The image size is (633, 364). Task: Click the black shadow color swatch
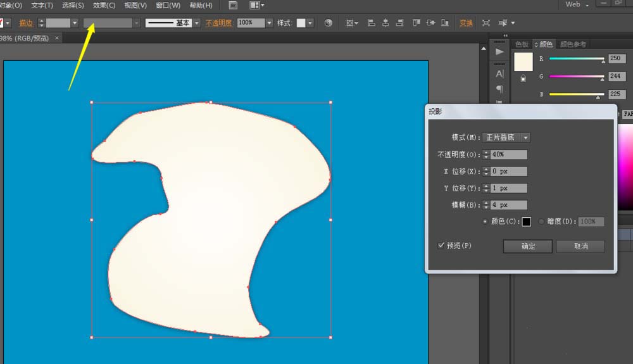(526, 222)
